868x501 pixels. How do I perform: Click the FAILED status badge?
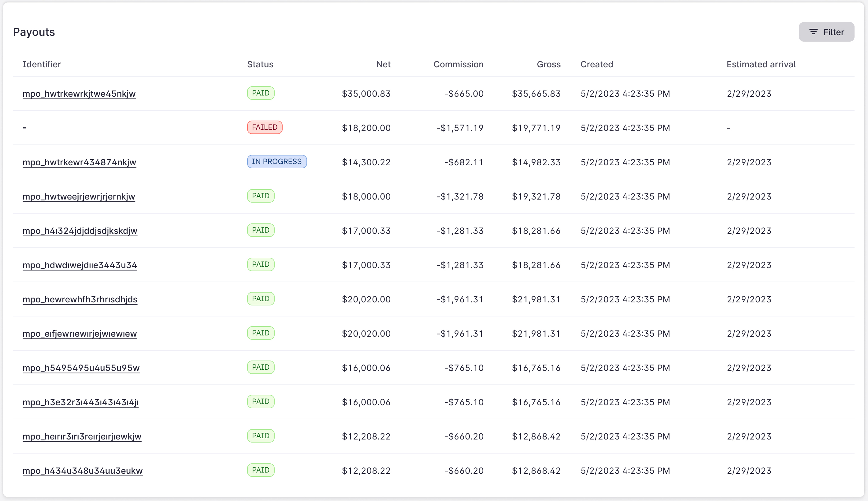click(x=264, y=127)
